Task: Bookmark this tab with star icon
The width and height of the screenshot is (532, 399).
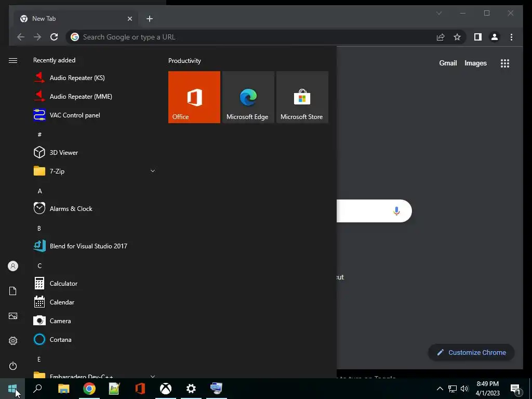Action: [x=457, y=37]
